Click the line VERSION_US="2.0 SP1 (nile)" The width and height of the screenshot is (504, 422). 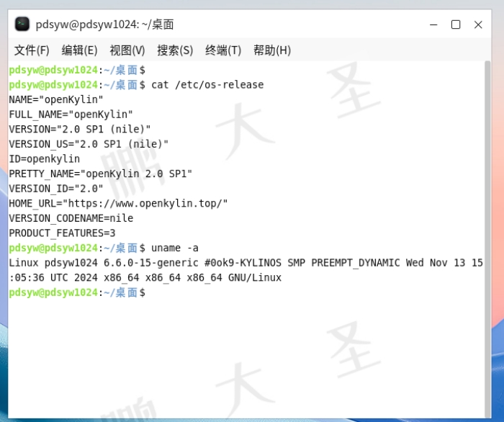[x=89, y=144]
